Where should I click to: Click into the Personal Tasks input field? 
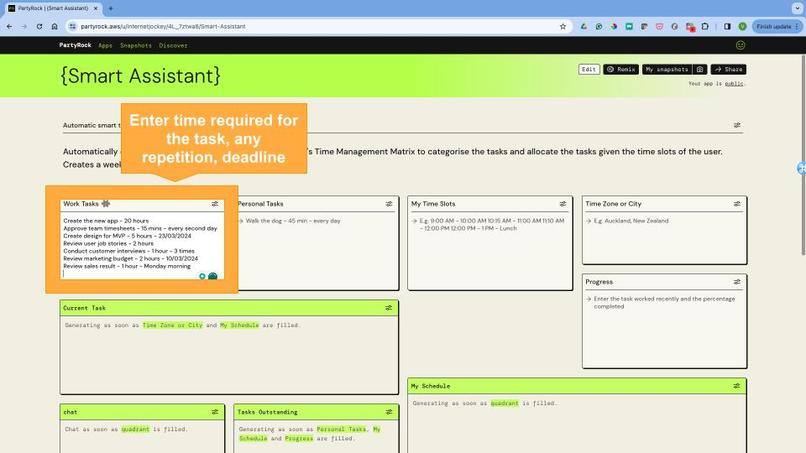317,252
